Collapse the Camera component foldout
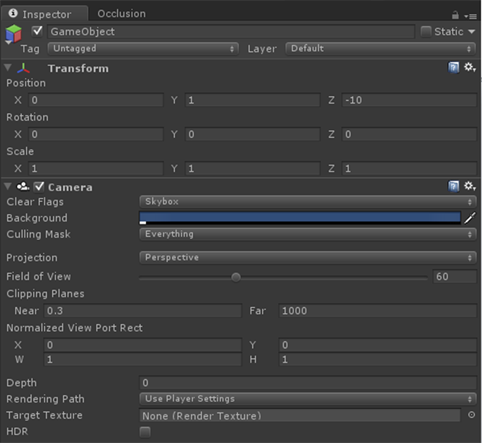 8,186
